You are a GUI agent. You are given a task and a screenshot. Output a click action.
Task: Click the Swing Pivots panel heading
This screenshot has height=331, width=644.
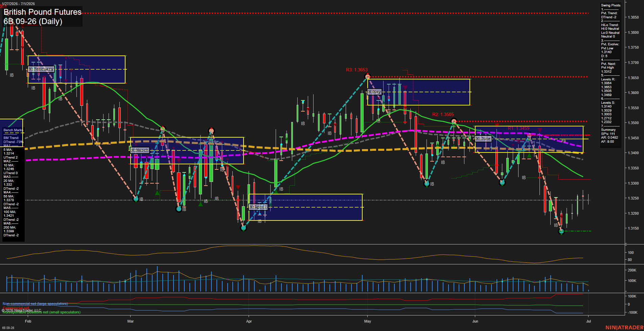pyautogui.click(x=611, y=5)
